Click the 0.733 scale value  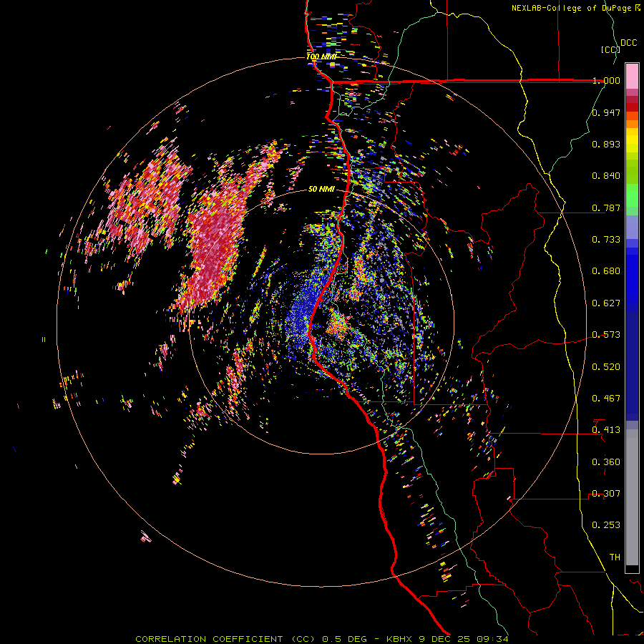pos(606,240)
